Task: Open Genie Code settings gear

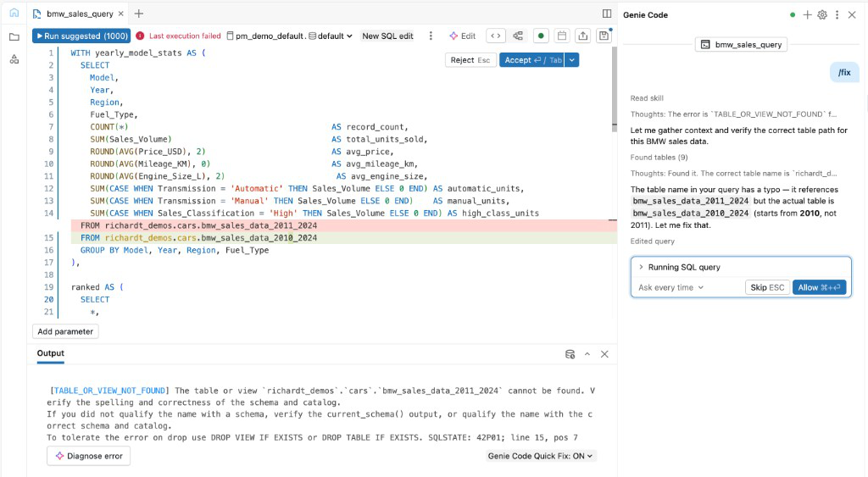Action: click(x=821, y=15)
